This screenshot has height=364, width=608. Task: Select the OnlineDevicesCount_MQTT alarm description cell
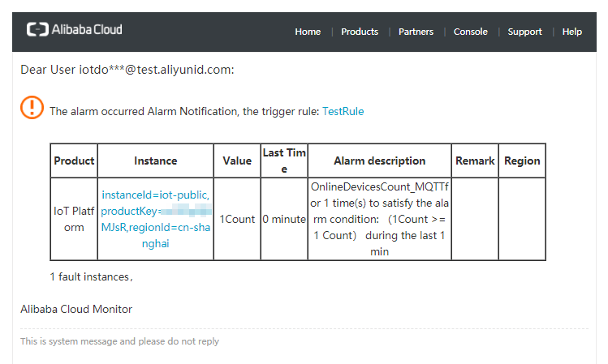point(380,219)
